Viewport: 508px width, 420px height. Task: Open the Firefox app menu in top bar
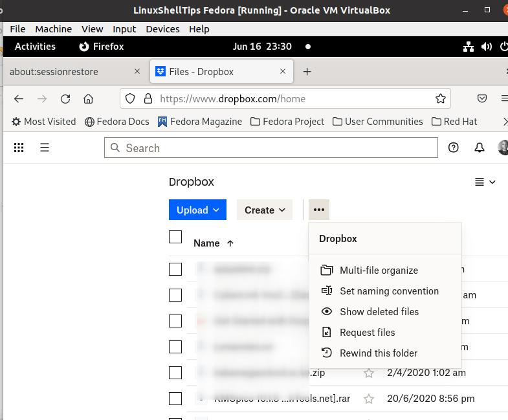(x=102, y=47)
